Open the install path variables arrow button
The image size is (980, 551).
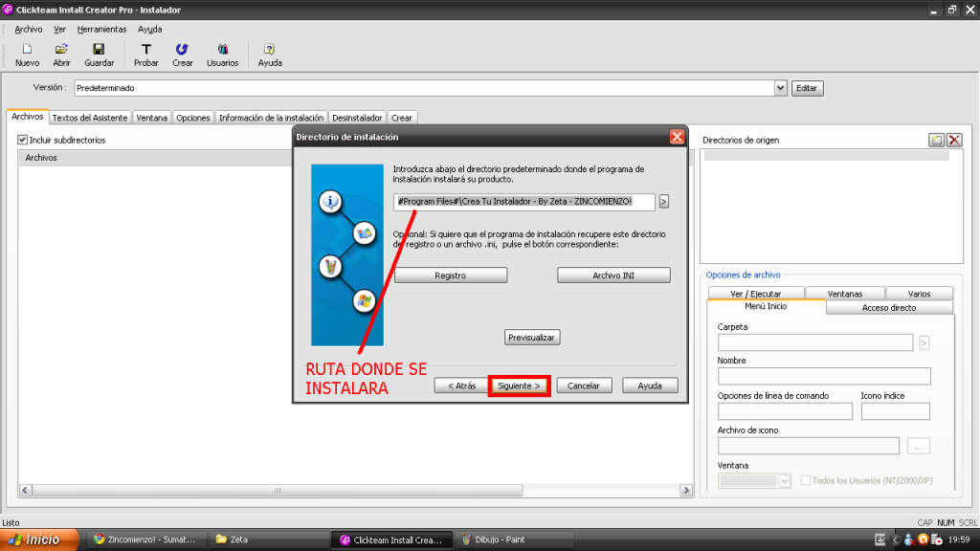664,201
